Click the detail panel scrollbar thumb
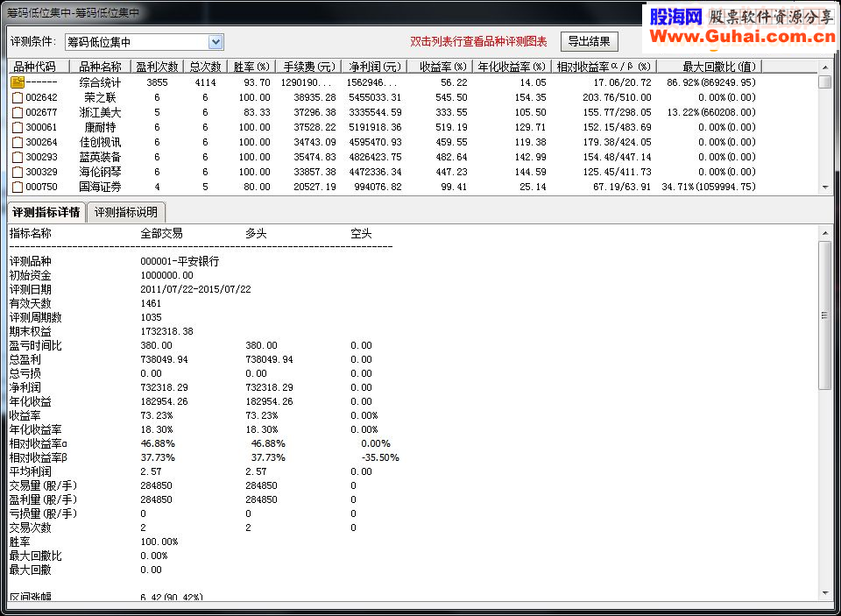 (825, 315)
